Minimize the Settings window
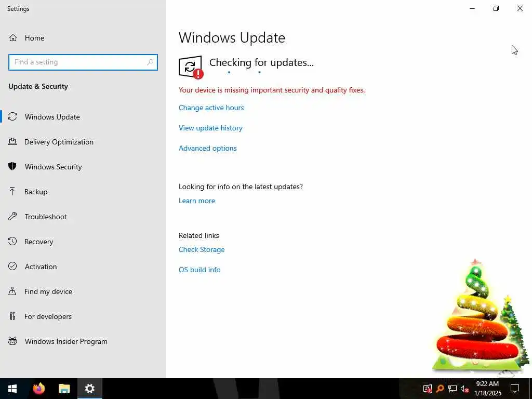Image resolution: width=532 pixels, height=399 pixels. point(472,8)
